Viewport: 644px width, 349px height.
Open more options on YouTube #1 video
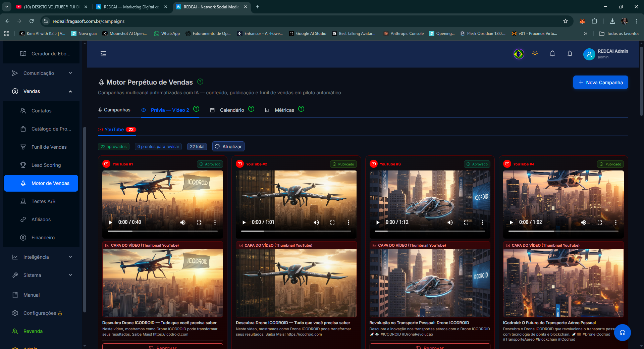(215, 222)
